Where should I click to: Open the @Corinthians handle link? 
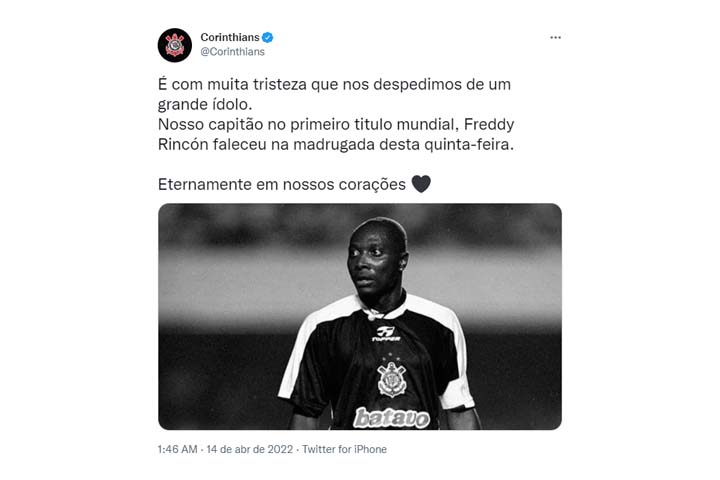[x=232, y=51]
